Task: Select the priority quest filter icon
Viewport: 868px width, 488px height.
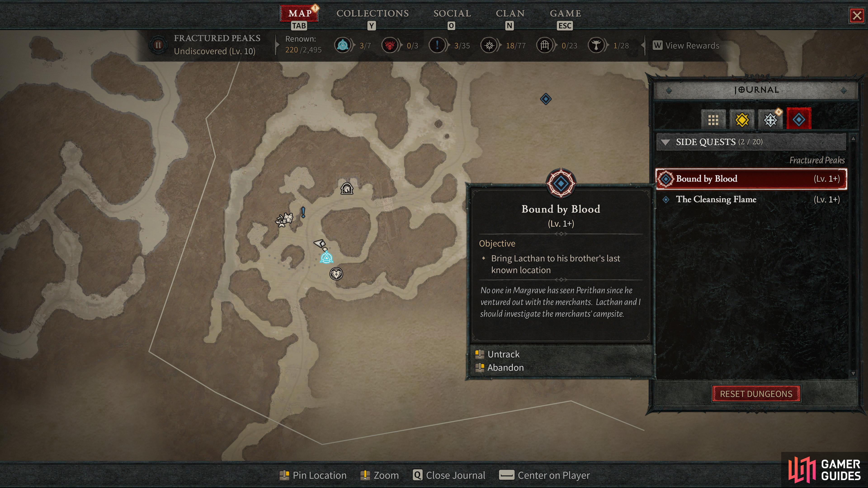Action: pyautogui.click(x=770, y=120)
